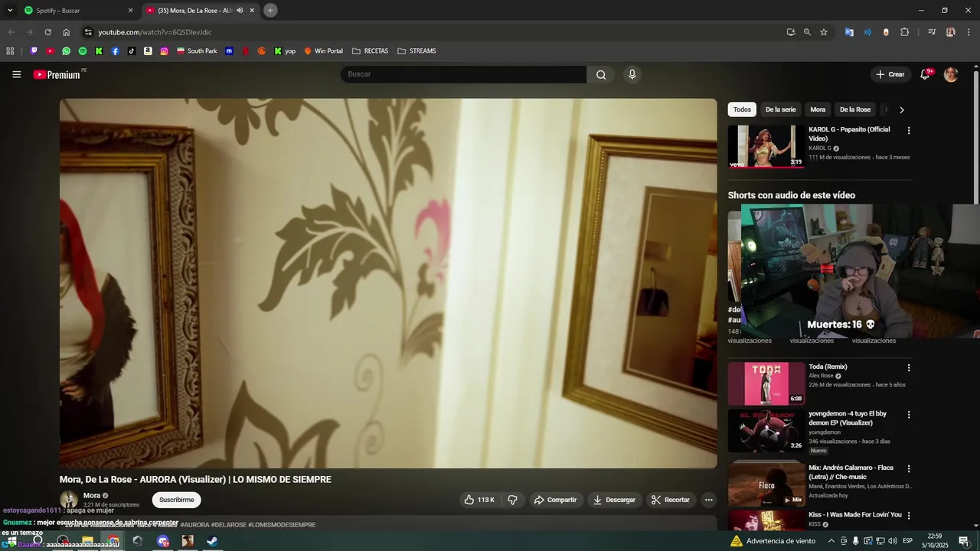Open Amazon bookmark icon

point(148,51)
